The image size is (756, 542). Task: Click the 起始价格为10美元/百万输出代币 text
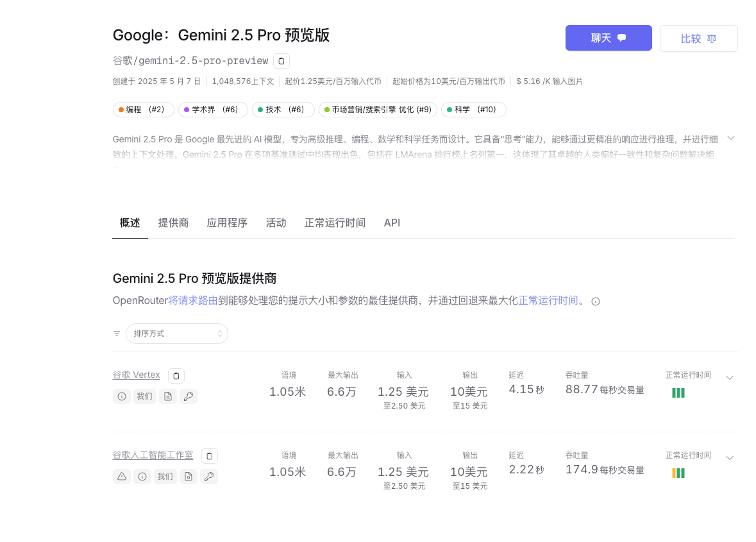pyautogui.click(x=449, y=81)
